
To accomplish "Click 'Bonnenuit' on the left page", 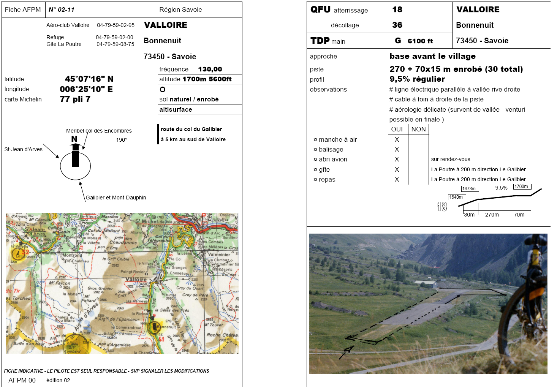I will (162, 41).
